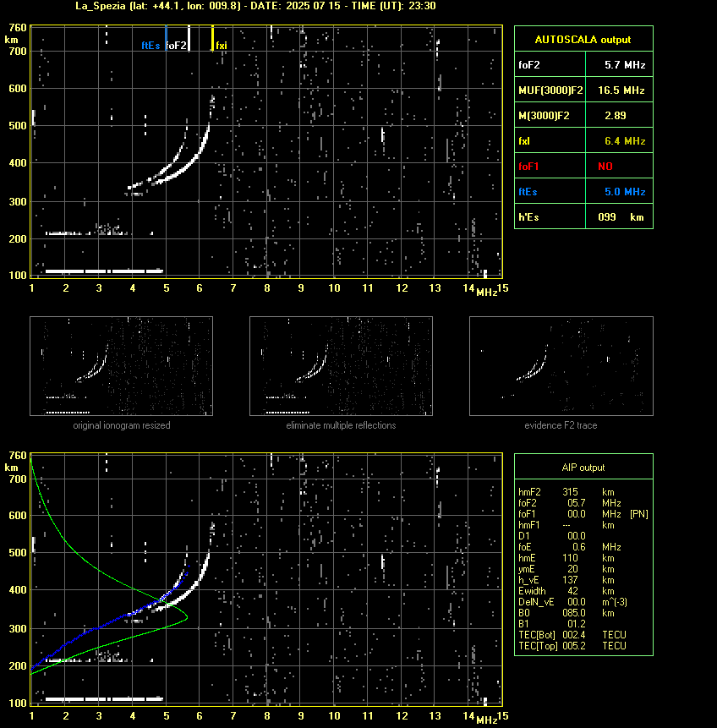The height and width of the screenshot is (728, 717).
Task: Select the red foF1 NO value
Action: tap(605, 167)
